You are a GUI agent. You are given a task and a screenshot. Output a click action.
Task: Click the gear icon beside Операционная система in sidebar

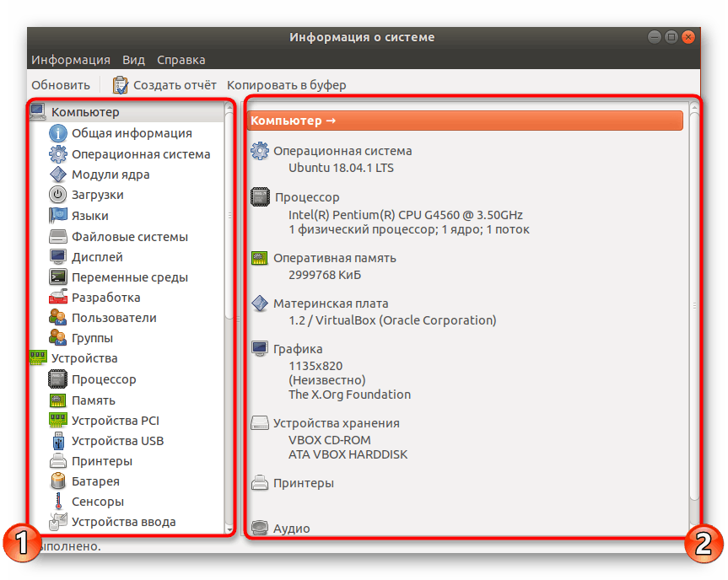58,154
